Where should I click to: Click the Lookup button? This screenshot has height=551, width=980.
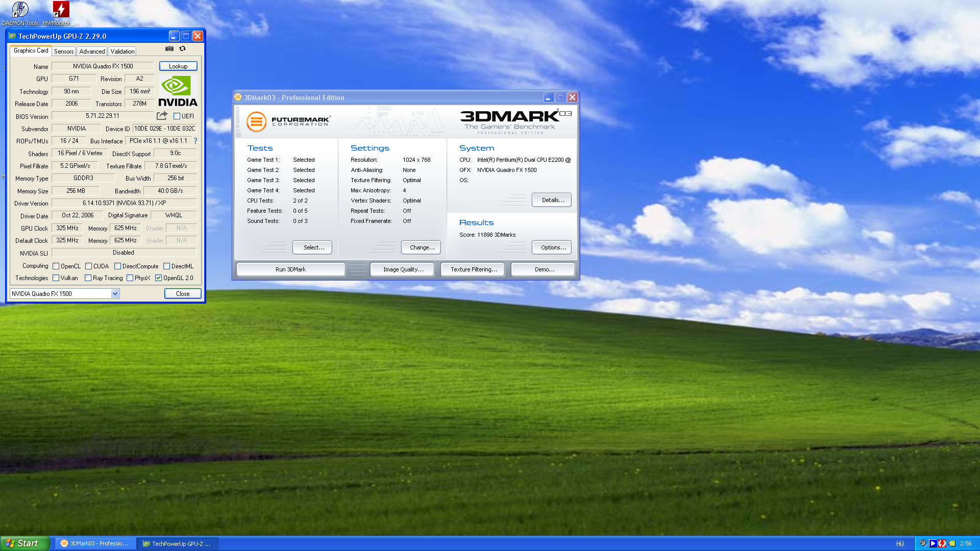pyautogui.click(x=178, y=66)
